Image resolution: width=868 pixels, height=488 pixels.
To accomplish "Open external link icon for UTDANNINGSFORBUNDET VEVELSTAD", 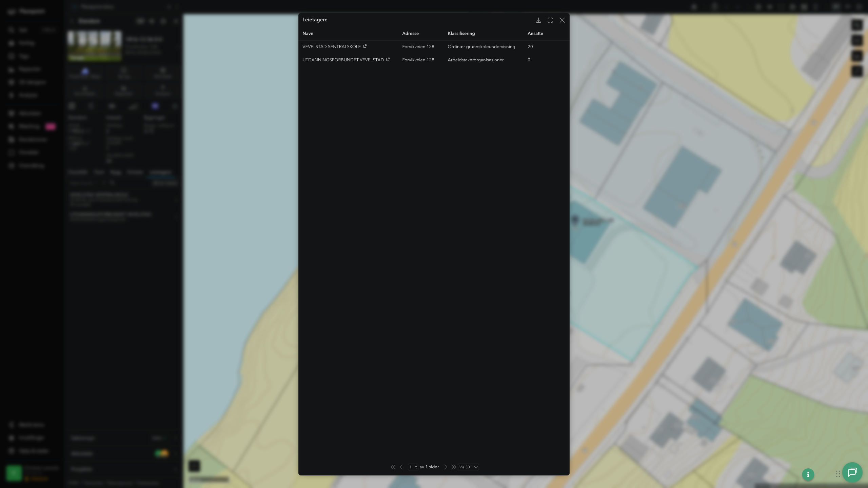I will tap(388, 59).
